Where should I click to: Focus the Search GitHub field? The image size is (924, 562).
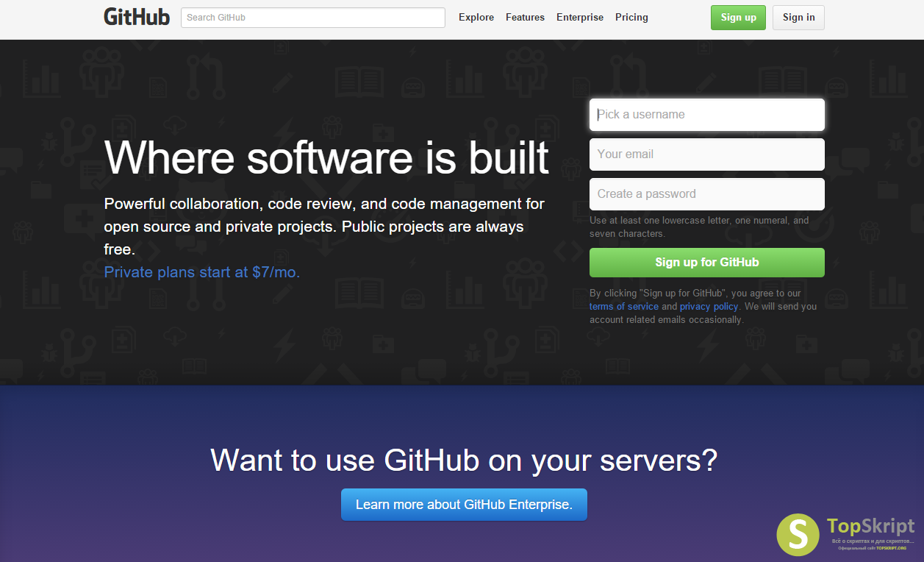coord(313,18)
